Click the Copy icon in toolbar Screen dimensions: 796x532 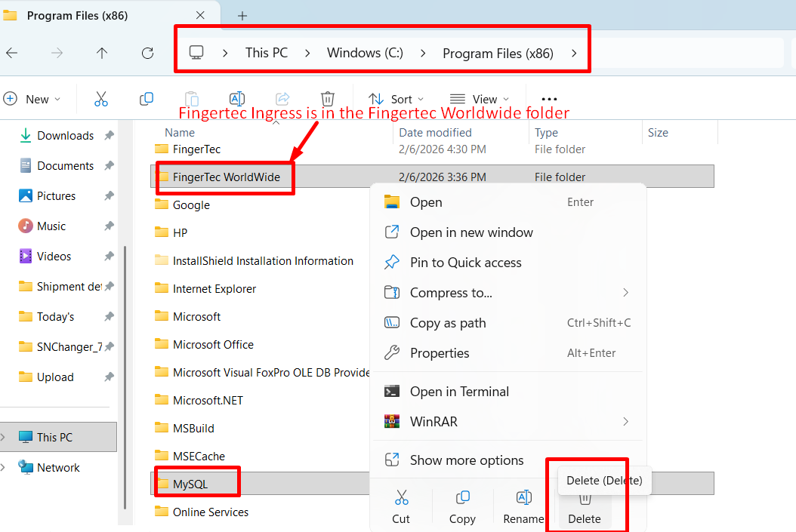point(147,99)
